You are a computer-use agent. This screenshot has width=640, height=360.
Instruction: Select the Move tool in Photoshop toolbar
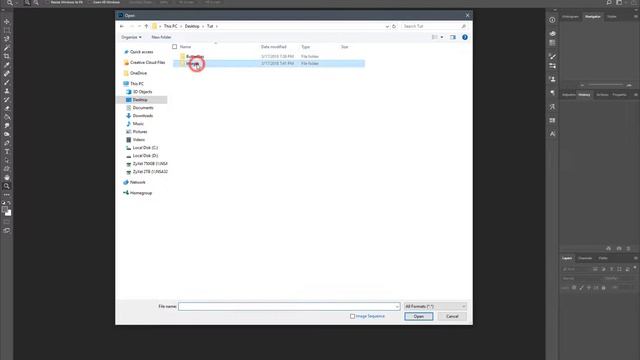tap(7, 21)
